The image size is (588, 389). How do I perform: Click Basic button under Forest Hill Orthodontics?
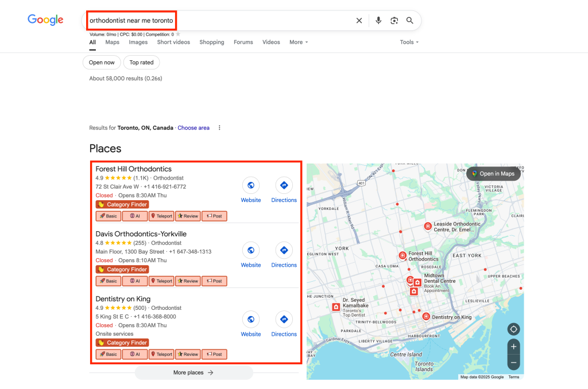109,216
